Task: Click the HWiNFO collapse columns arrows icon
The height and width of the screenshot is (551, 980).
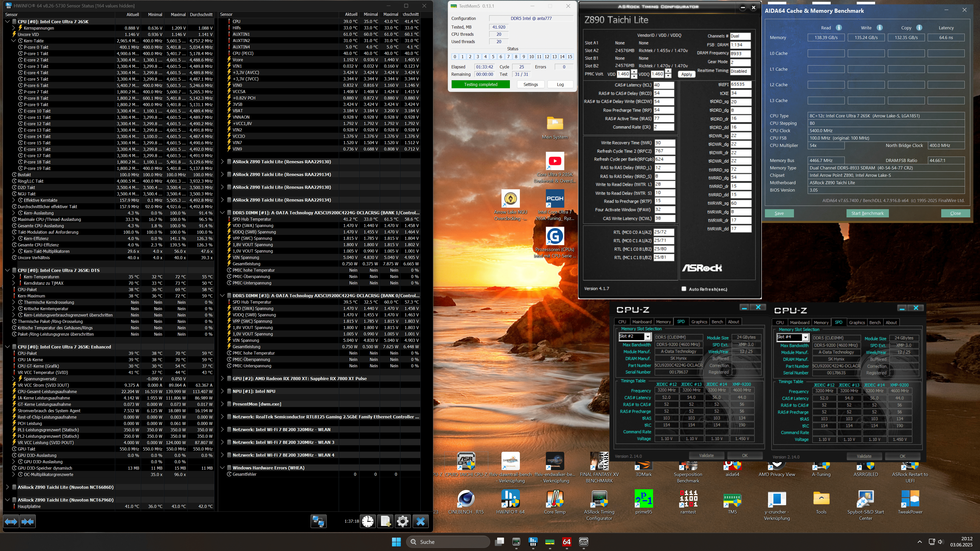Action: tap(28, 521)
